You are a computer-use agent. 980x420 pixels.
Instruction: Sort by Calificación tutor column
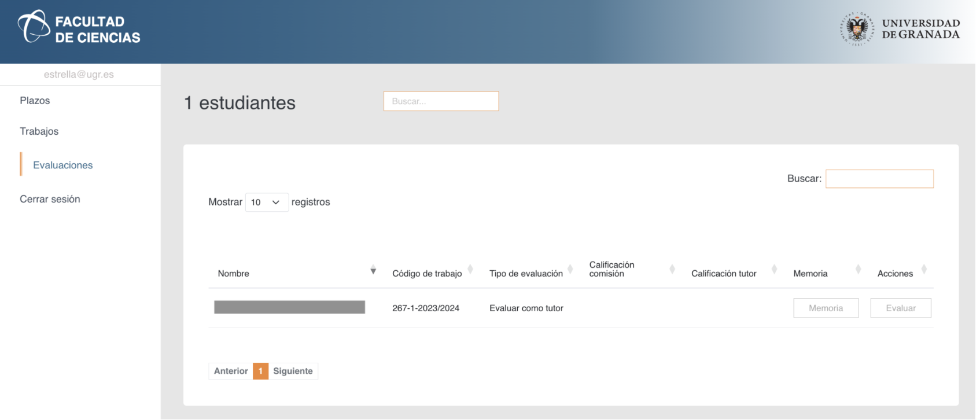point(774,270)
